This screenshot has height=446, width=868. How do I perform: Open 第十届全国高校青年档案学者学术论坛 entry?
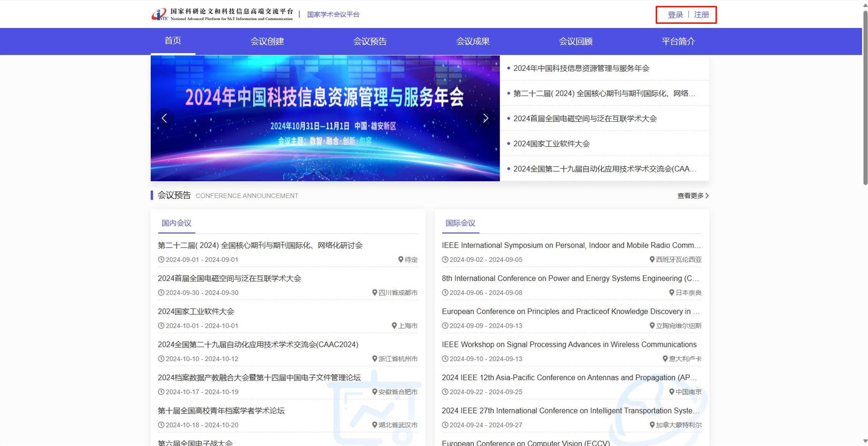pyautogui.click(x=221, y=411)
